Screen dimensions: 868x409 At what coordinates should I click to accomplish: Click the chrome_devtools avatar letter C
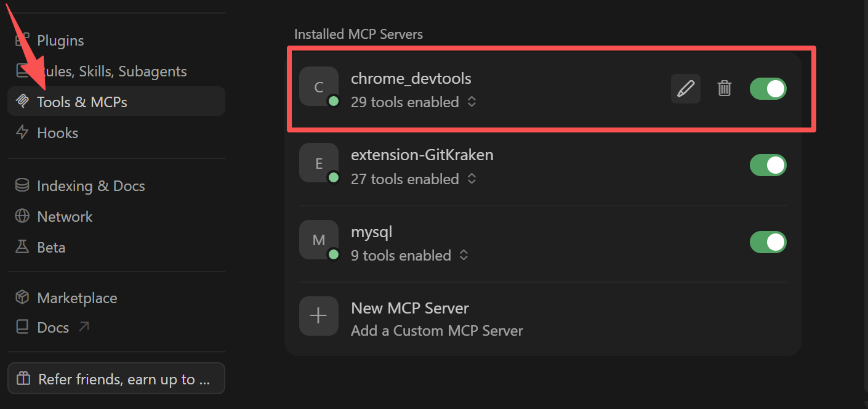(x=318, y=86)
